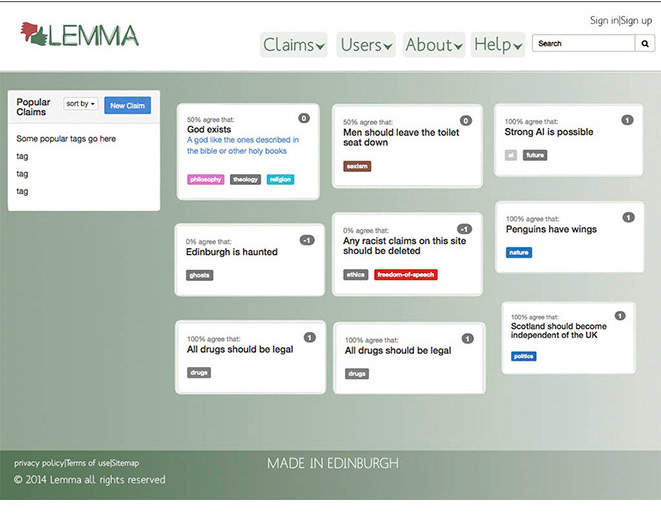
Task: Click the score badge on Strong AI claim
Action: [627, 120]
